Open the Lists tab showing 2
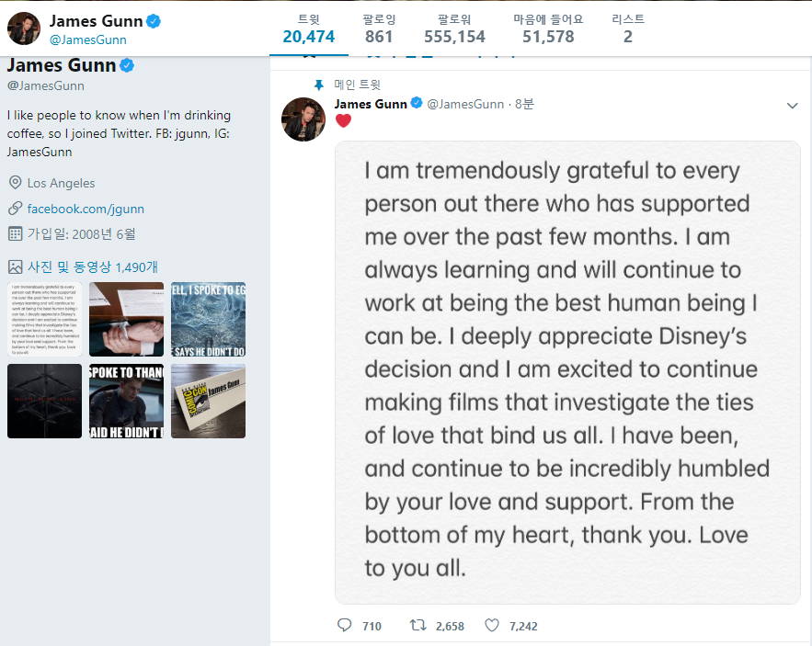 (628, 29)
